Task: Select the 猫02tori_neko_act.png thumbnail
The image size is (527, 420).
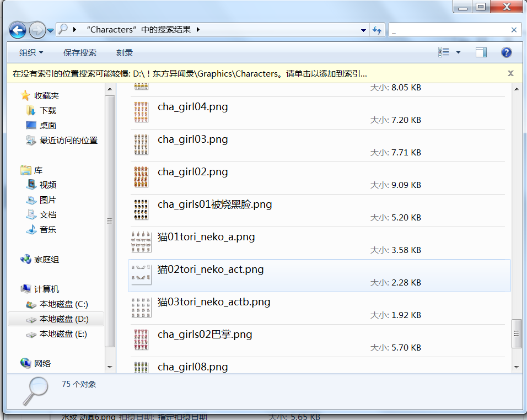Action: click(x=141, y=275)
